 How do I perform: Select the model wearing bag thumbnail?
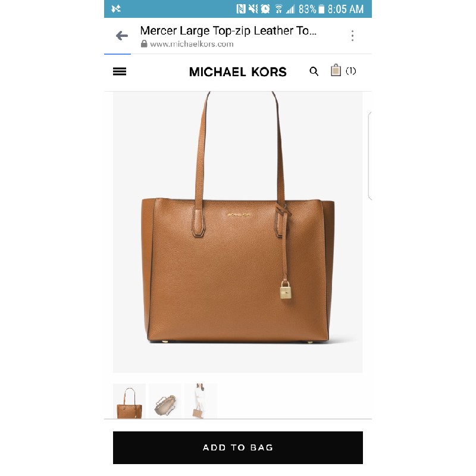coord(201,401)
